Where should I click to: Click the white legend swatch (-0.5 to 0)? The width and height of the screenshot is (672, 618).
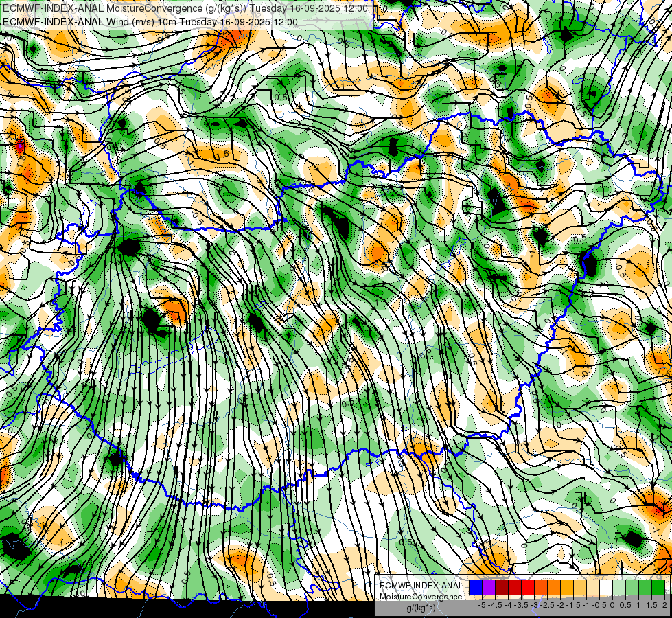pyautogui.click(x=606, y=587)
